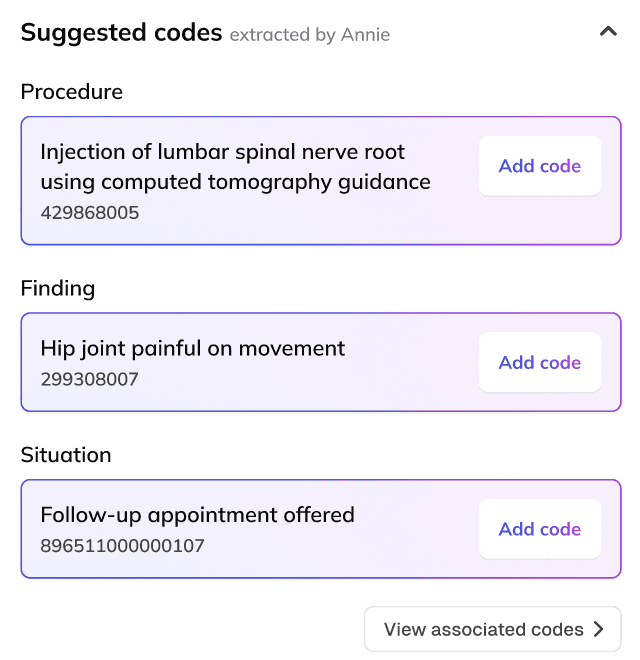This screenshot has height=660, width=640.
Task: Click 'using computed tomography guidance' text line
Action: pos(235,182)
